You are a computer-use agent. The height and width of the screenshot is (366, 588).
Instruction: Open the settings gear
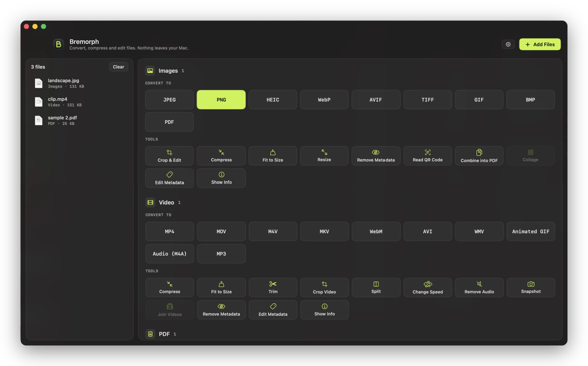coord(508,44)
